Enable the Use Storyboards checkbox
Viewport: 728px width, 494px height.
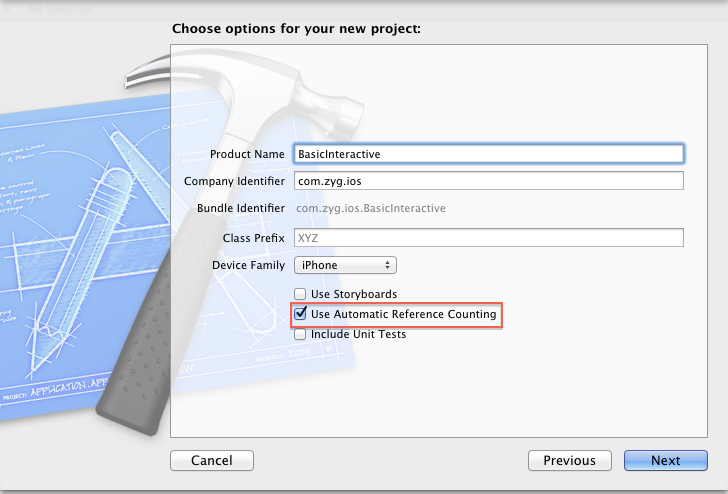[300, 294]
